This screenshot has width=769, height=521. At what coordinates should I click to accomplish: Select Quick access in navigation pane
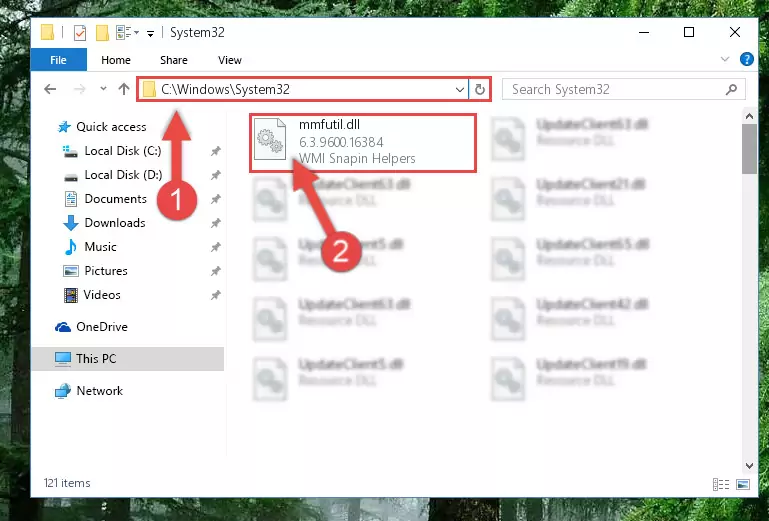pos(102,127)
